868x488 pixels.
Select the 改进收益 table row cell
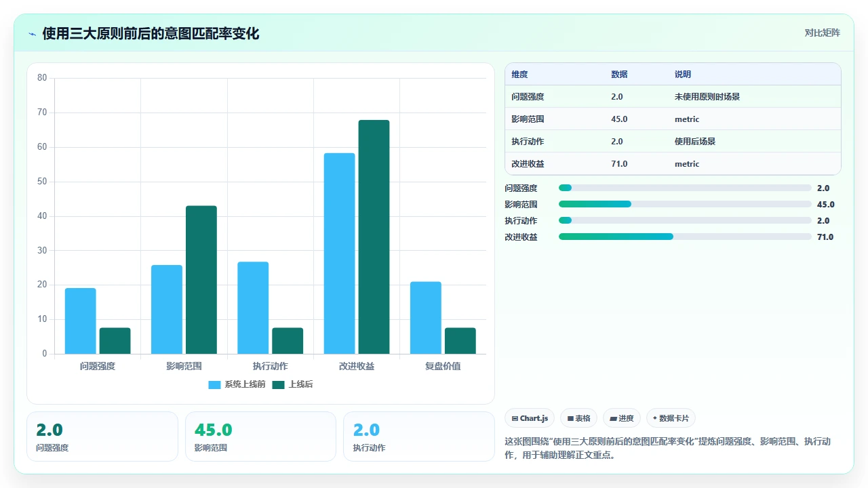pos(528,163)
